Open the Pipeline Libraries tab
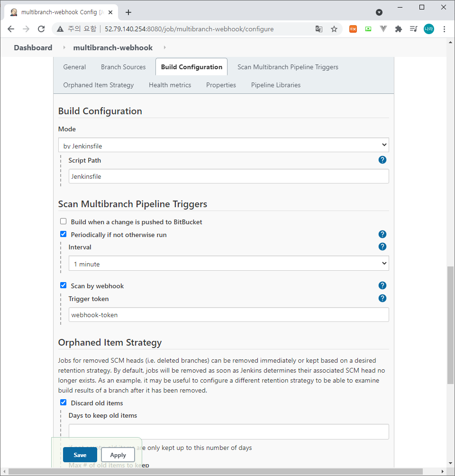The width and height of the screenshot is (455, 476). click(x=276, y=85)
